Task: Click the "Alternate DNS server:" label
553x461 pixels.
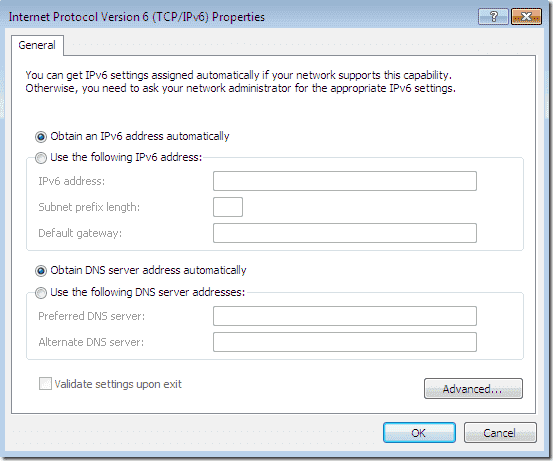Action: pos(91,342)
